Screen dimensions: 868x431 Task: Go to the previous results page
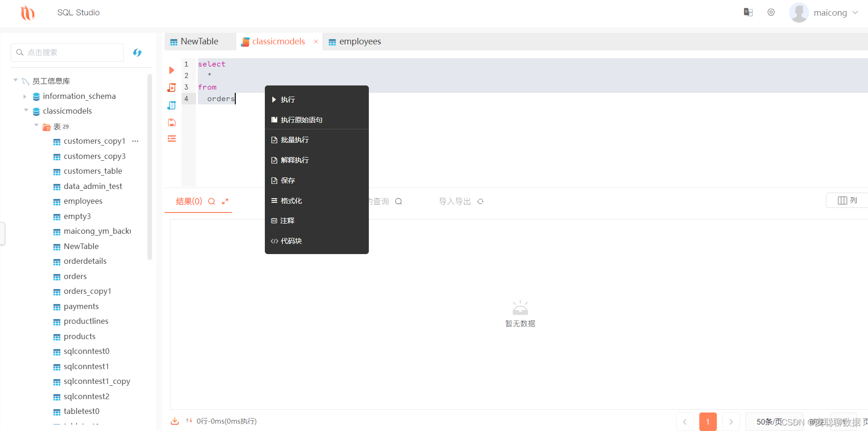coord(685,422)
